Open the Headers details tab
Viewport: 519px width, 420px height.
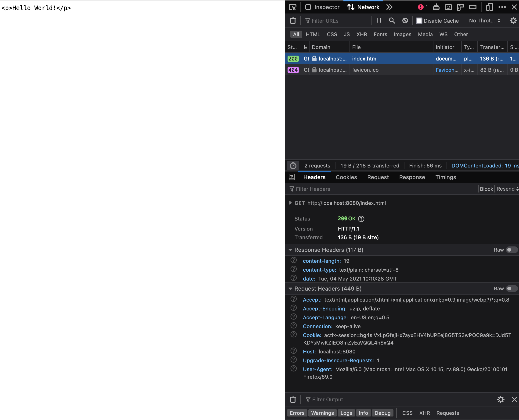click(x=314, y=177)
